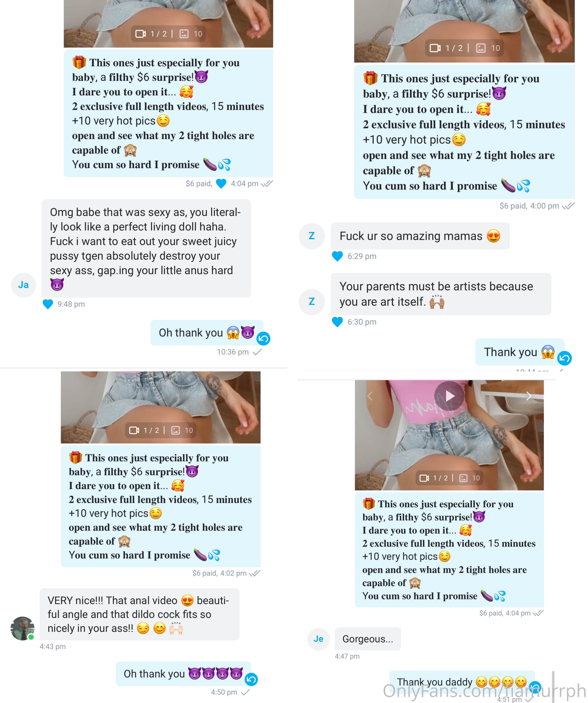
Task: Click undo icon beside 10:36 pm reply
Action: click(x=264, y=339)
